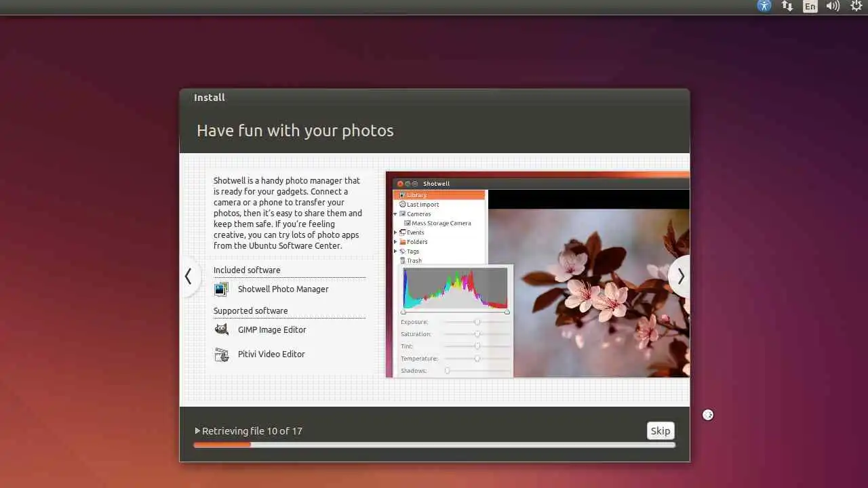Viewport: 868px width, 488px height.
Task: Click the Saturation slider handle
Action: point(477,334)
